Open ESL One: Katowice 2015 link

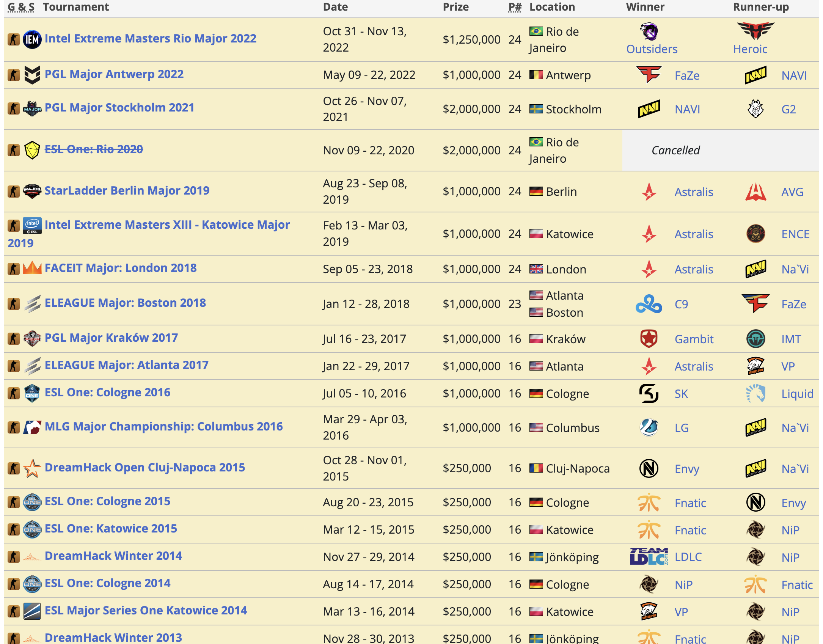click(x=111, y=528)
